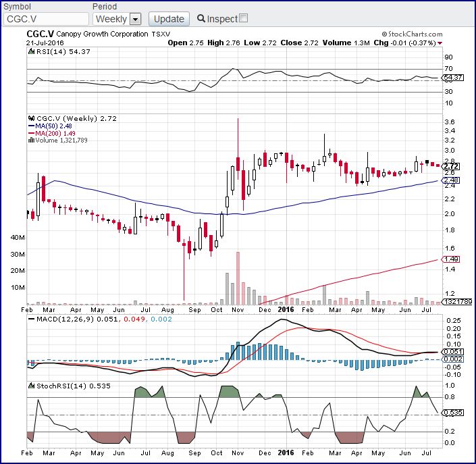Click the 0.535 StochRSI value tag
The height and width of the screenshot is (464, 476).
(x=452, y=413)
